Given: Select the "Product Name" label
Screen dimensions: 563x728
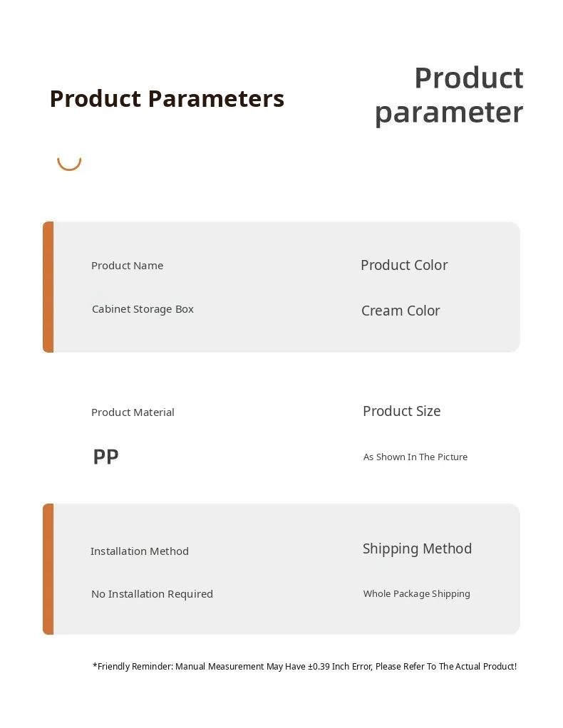Looking at the screenshot, I should [127, 266].
